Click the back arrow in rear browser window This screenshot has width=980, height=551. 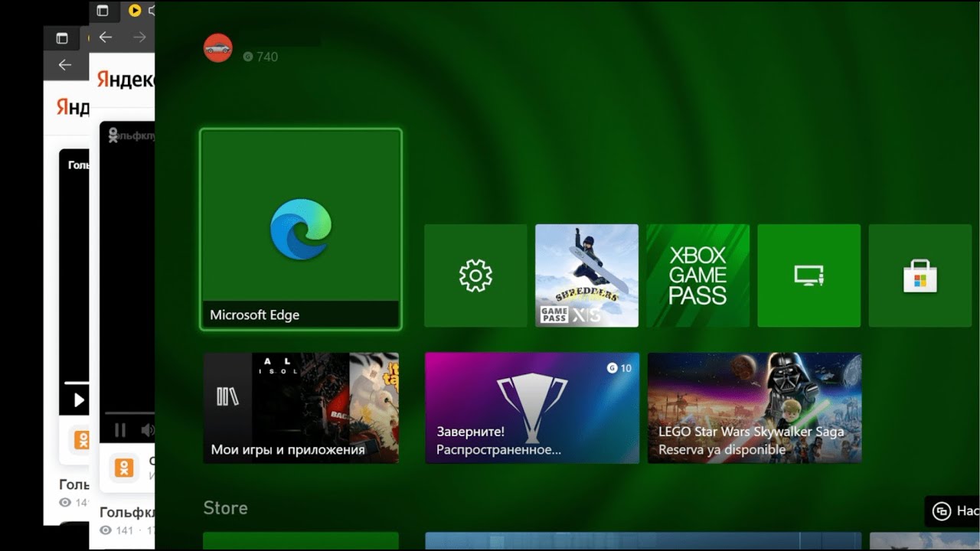pos(65,65)
